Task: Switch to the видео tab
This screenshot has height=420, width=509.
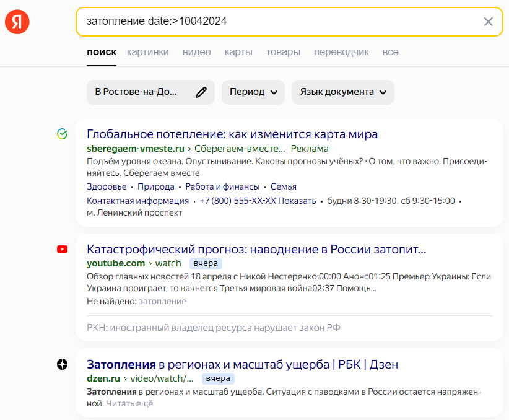Action: coord(197,52)
